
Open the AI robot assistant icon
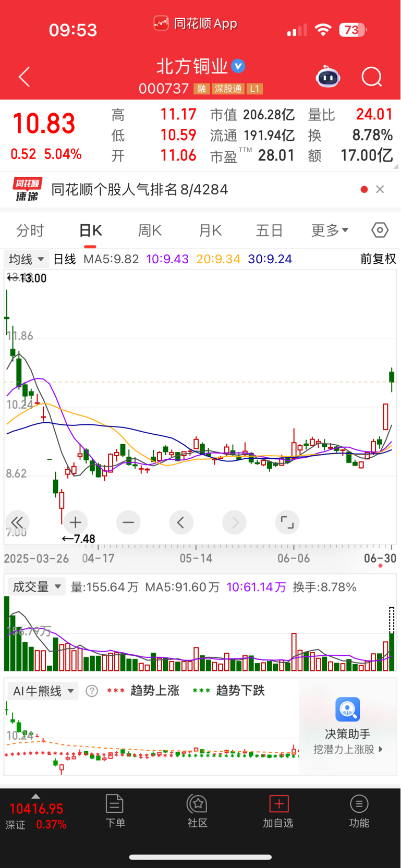[328, 77]
